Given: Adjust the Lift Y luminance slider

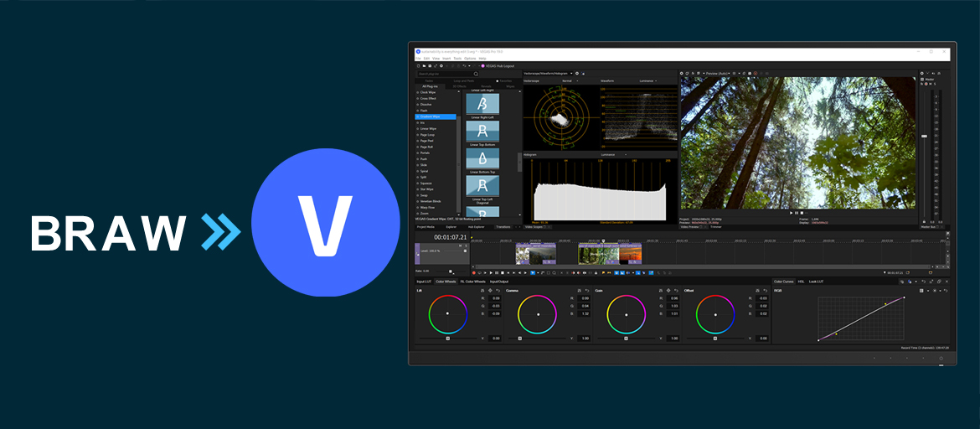Looking at the screenshot, I should click(x=448, y=339).
